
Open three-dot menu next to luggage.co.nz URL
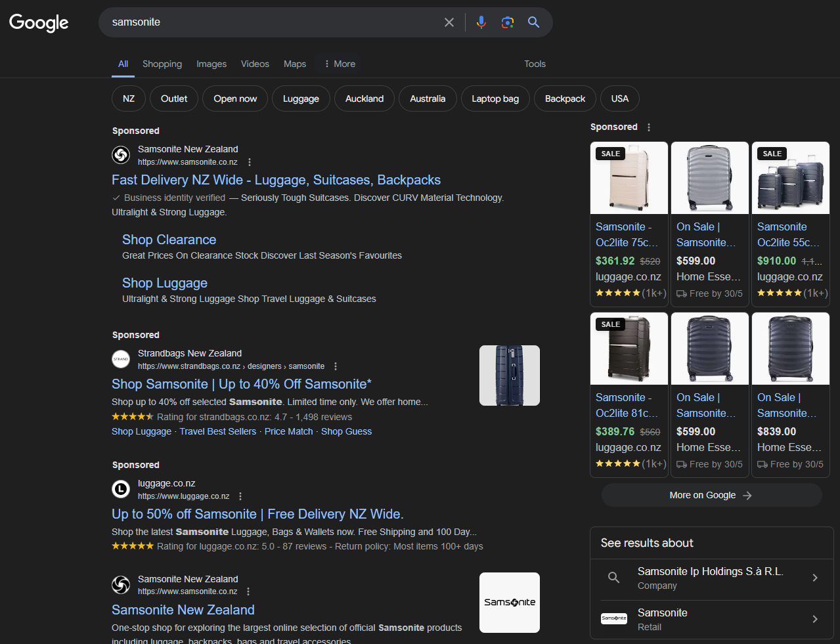(240, 496)
